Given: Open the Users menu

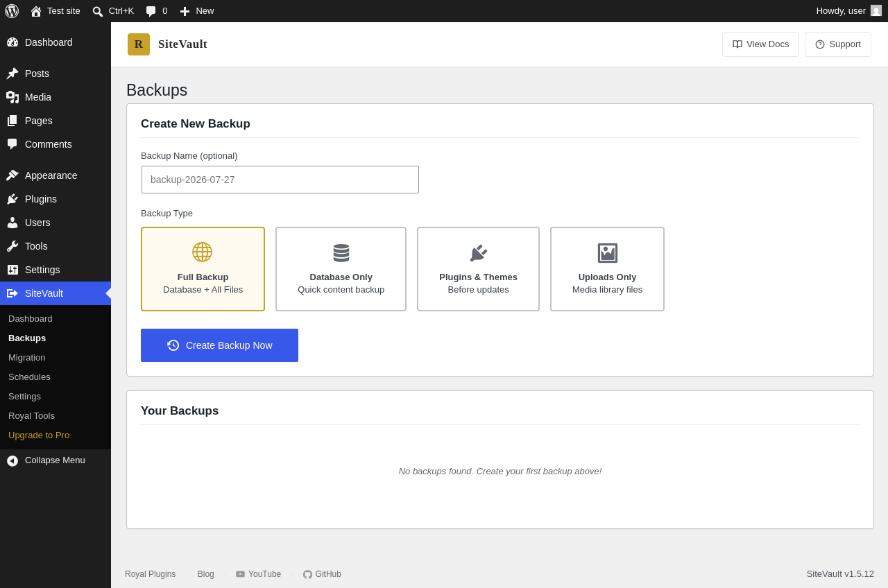Looking at the screenshot, I should [x=55, y=223].
